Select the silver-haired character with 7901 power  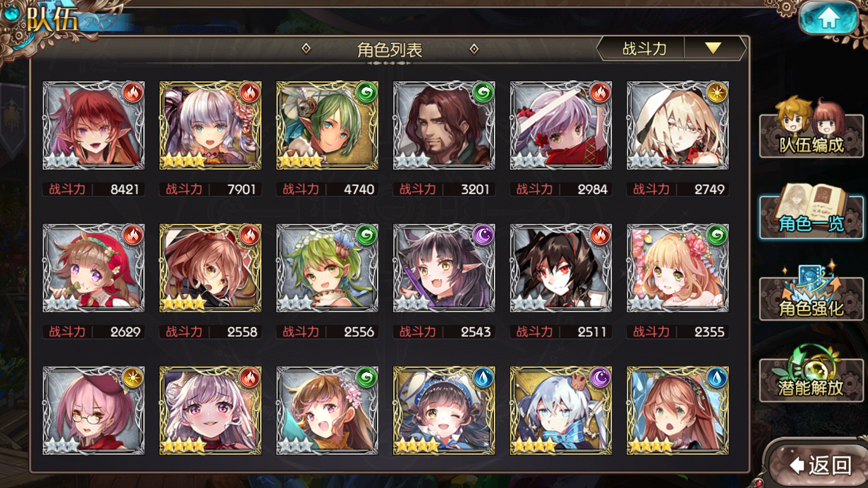pyautogui.click(x=210, y=126)
